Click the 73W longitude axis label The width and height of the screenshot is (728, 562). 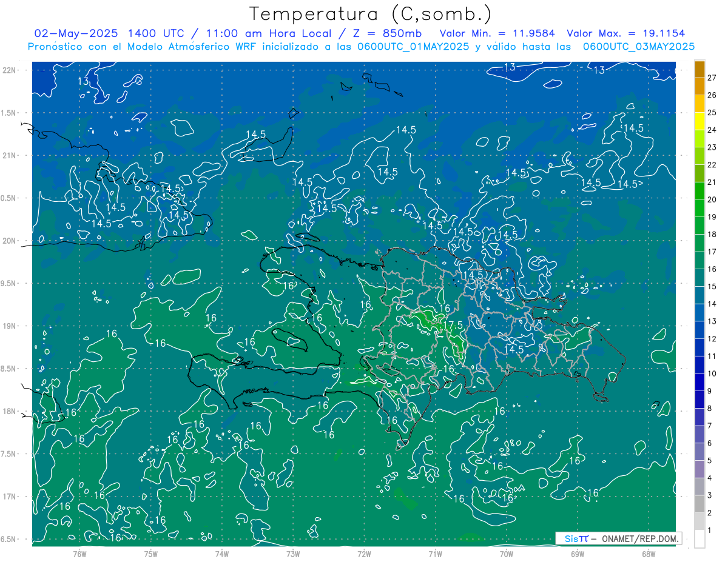(x=293, y=554)
